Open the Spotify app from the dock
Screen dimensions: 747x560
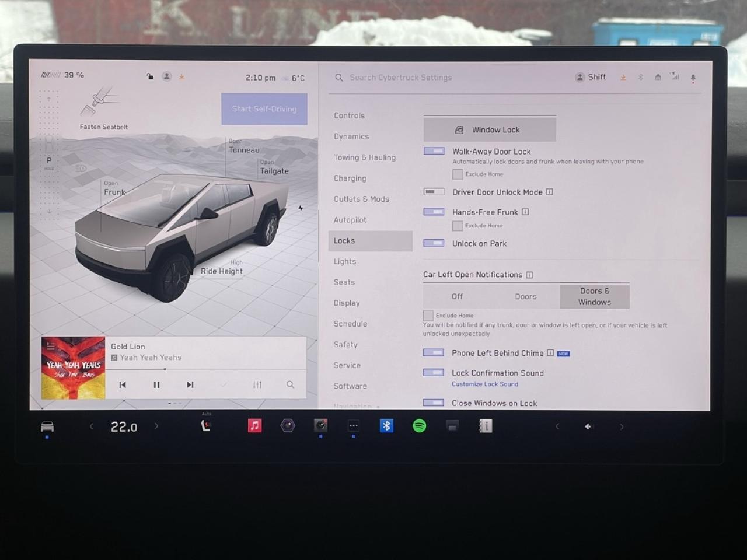(420, 426)
